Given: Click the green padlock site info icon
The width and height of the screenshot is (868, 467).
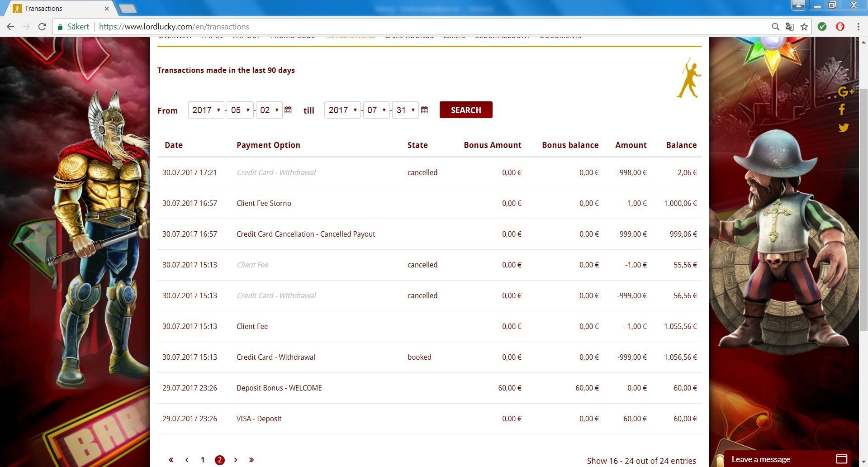Looking at the screenshot, I should coord(60,27).
